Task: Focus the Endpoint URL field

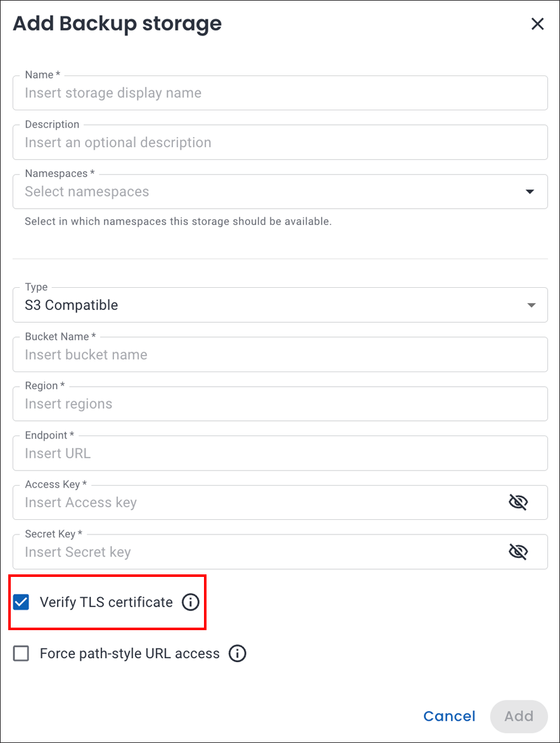Action: tap(279, 453)
